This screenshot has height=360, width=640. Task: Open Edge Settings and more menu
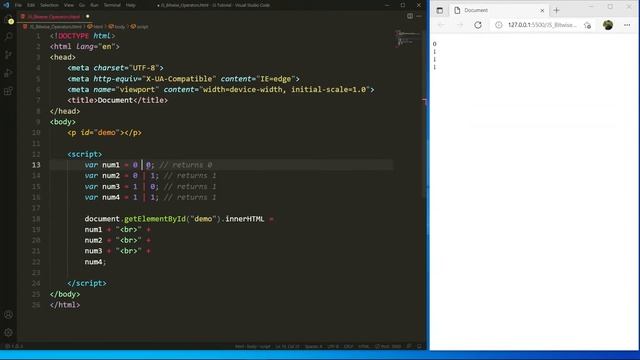[627, 25]
